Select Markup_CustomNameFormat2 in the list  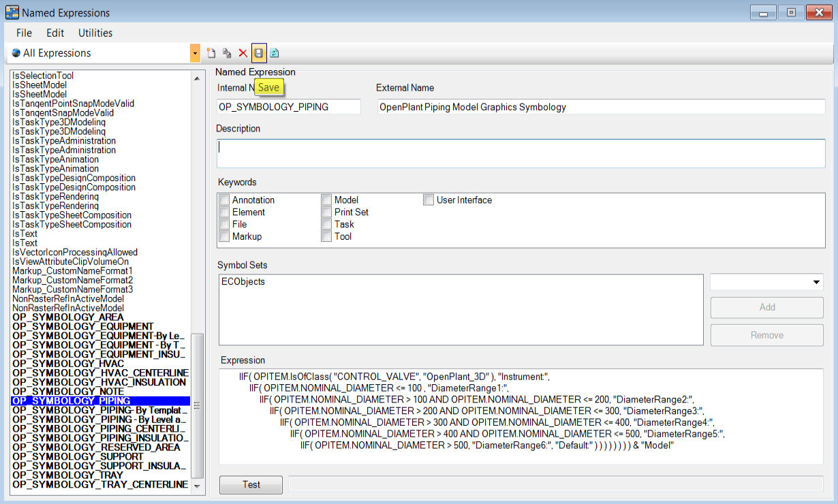click(72, 280)
